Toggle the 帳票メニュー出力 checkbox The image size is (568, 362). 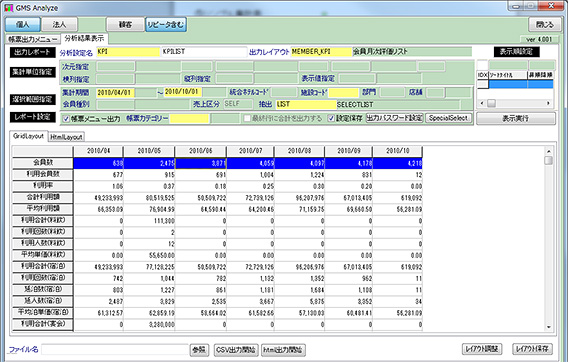66,118
